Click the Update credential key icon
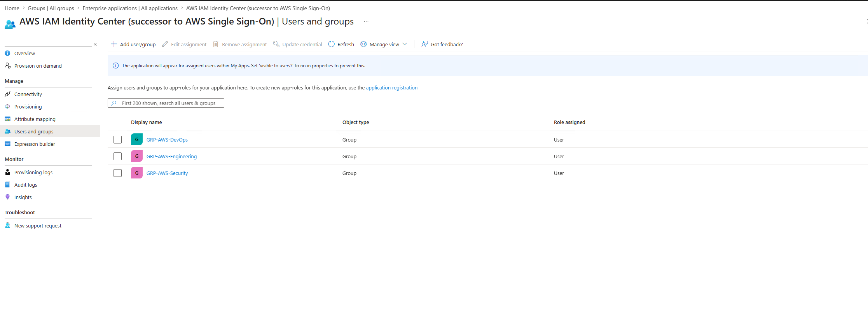868x320 pixels. (x=276, y=44)
